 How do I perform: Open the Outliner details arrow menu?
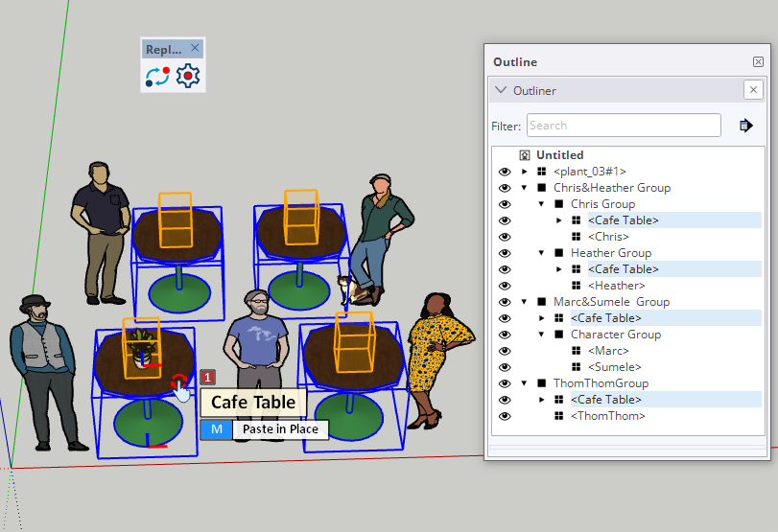745,126
